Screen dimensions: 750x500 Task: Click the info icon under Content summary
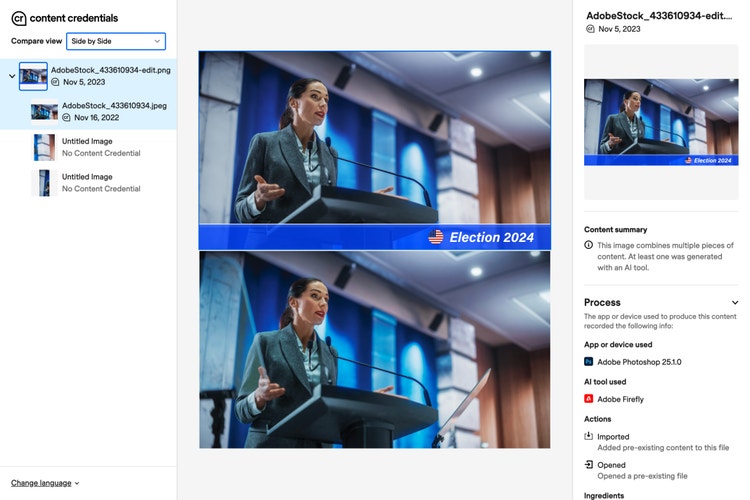589,245
